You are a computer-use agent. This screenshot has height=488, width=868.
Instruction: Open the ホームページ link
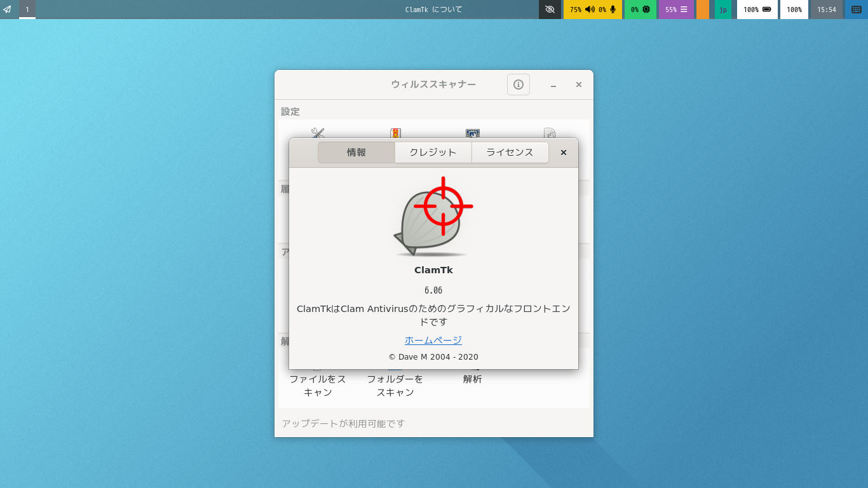click(x=433, y=340)
